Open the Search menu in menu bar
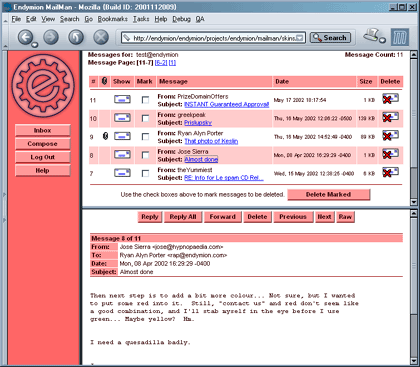420x367 pixels. 70,19
